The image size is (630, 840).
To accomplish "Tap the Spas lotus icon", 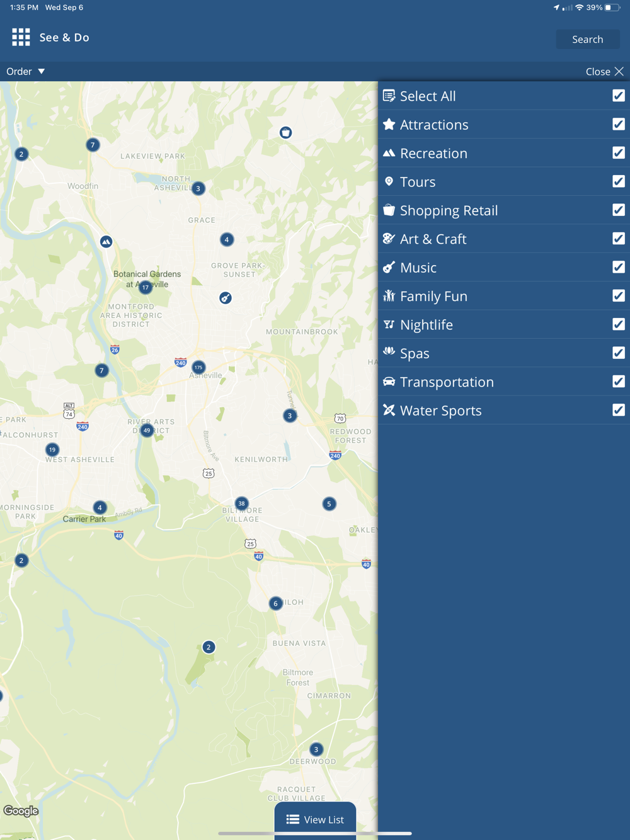I will point(389,352).
